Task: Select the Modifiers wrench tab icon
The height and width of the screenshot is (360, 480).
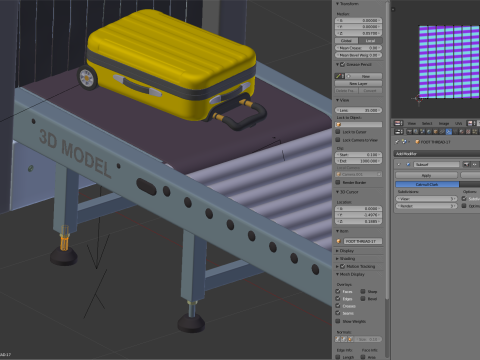Action: 449,132
